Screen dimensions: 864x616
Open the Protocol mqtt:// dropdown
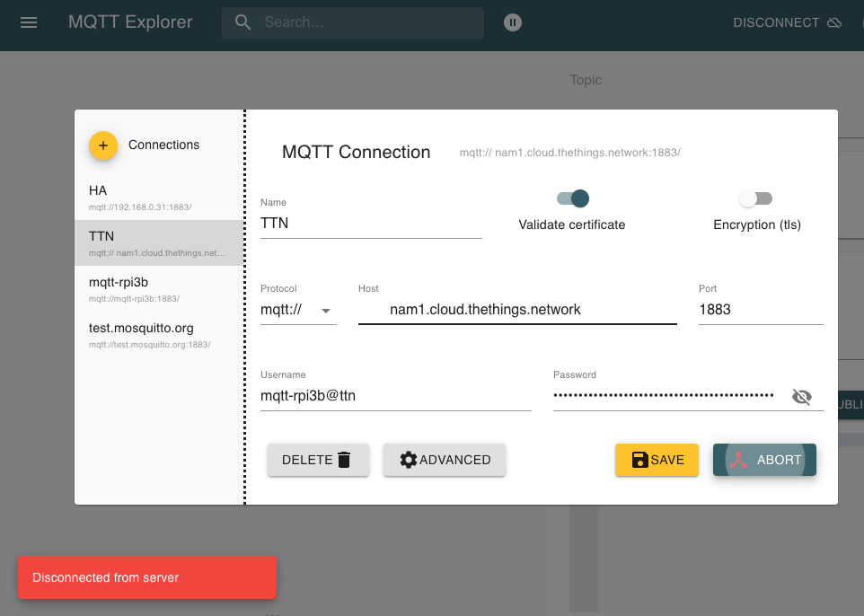(298, 310)
